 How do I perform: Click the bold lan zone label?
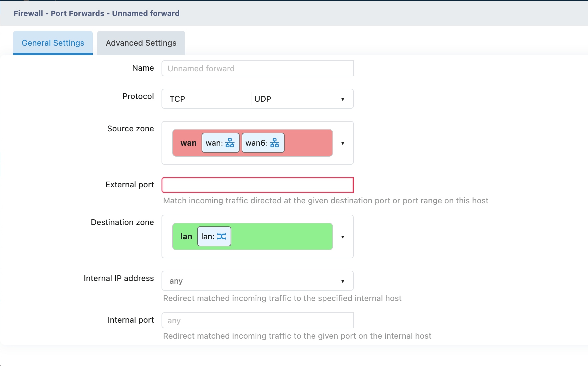click(186, 237)
